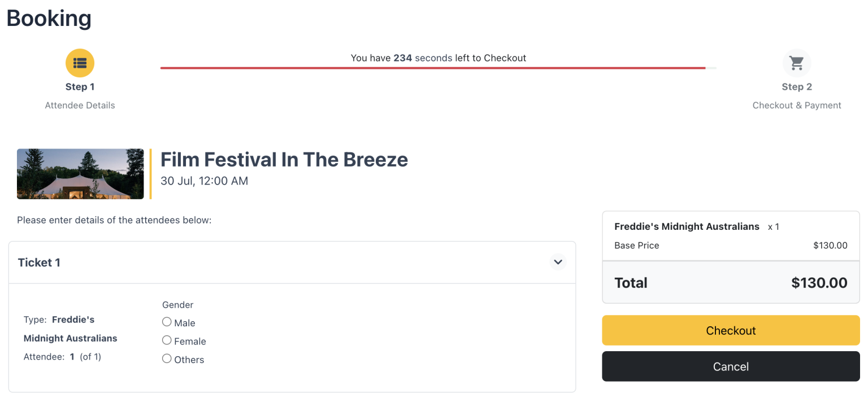
Task: Click the Film Festival In The Breeze title
Action: point(284,160)
